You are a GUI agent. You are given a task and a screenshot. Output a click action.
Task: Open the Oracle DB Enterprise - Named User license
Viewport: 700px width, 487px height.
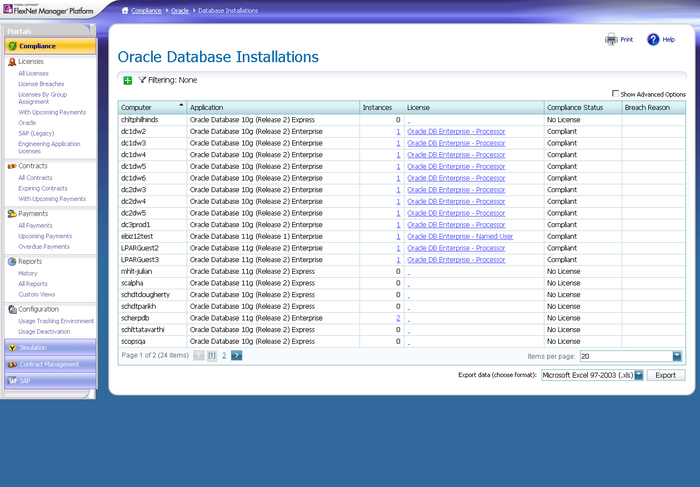[460, 236]
